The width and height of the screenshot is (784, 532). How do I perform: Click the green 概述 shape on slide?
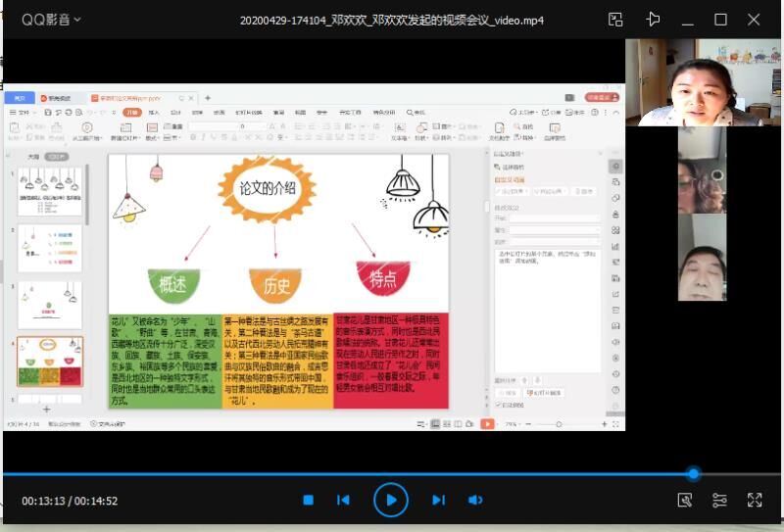(x=172, y=282)
